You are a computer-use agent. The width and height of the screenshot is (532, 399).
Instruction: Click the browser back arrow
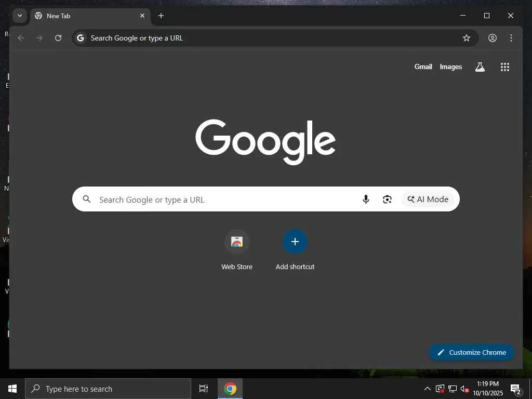click(x=21, y=38)
